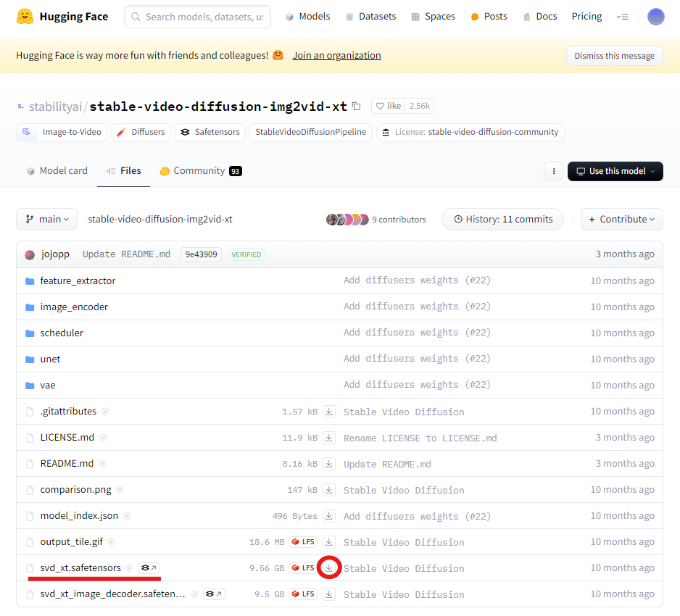Open the image_encoder folder
This screenshot has height=616, width=680.
(74, 307)
